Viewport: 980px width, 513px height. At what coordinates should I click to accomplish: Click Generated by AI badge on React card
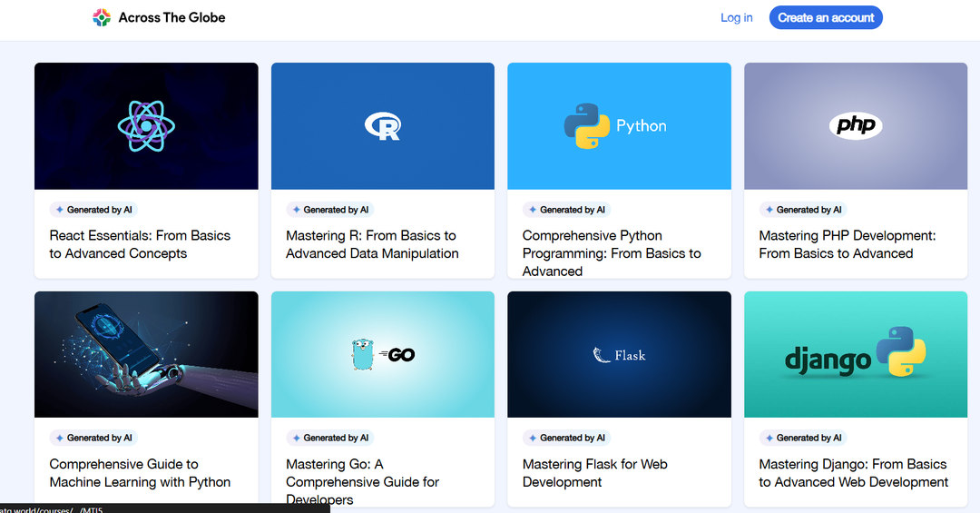pos(93,210)
